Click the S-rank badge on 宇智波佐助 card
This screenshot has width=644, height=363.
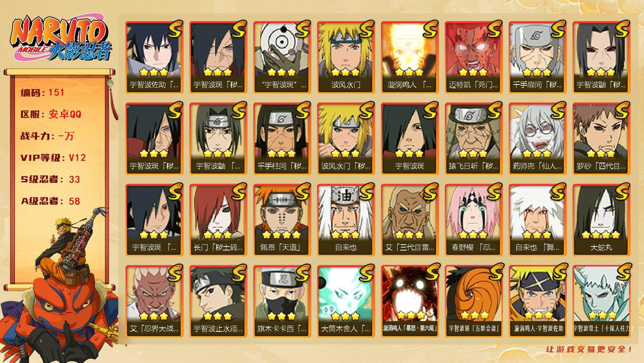point(175,30)
